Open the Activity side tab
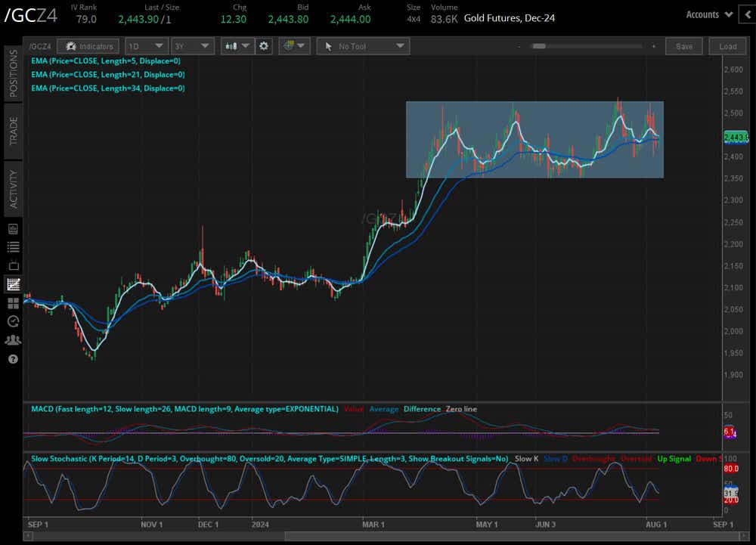The height and width of the screenshot is (545, 756). 13,188
